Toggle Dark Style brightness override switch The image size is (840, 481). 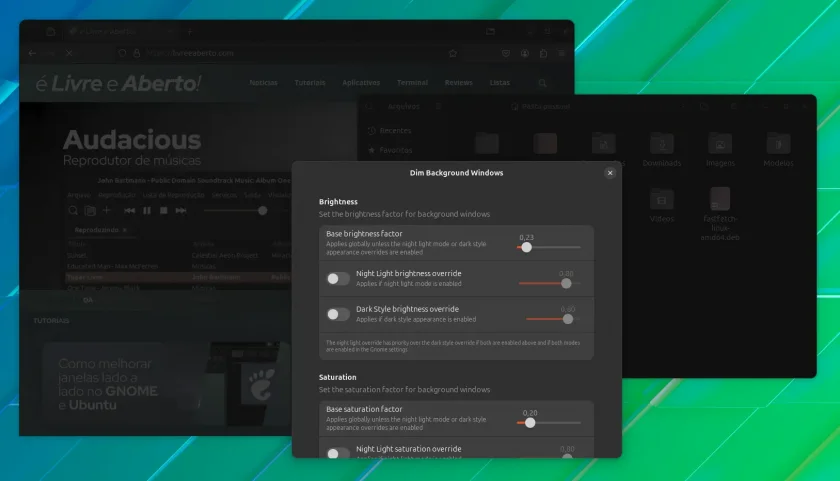[338, 314]
